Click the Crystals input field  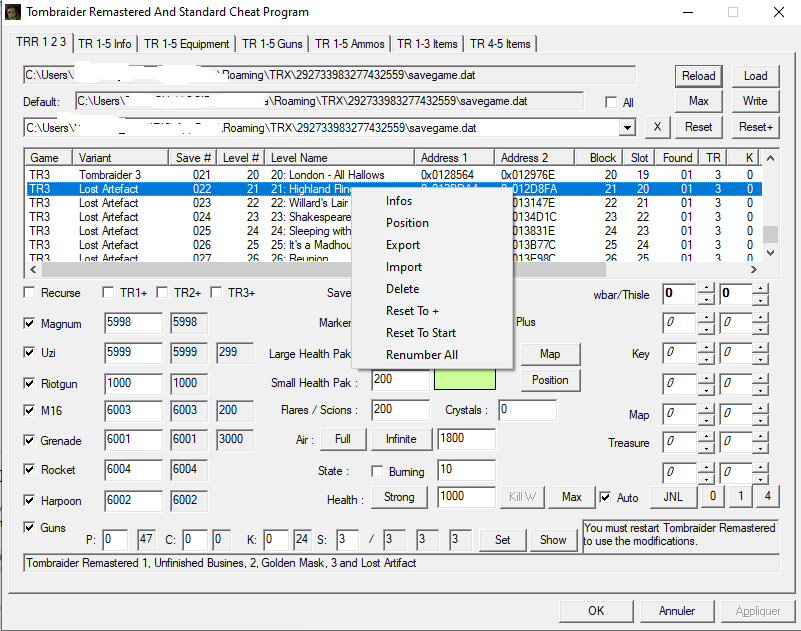point(528,410)
